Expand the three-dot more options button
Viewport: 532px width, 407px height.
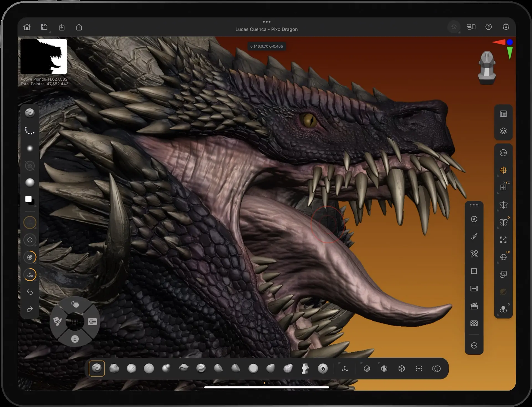click(474, 345)
